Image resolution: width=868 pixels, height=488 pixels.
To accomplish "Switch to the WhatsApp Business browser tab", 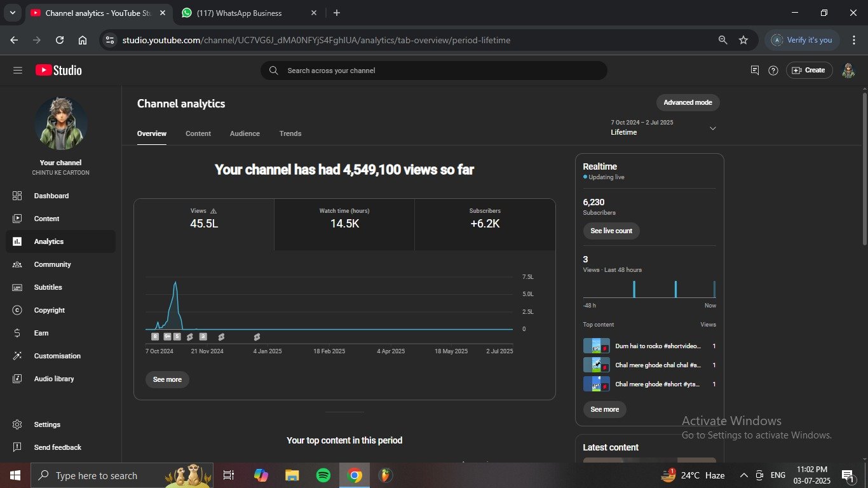I will pos(250,13).
